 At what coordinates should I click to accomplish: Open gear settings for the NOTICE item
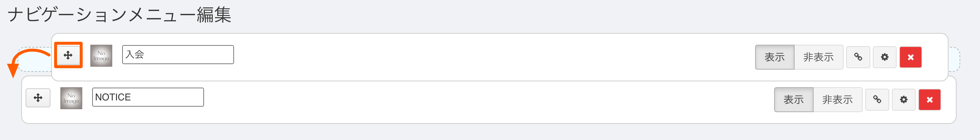click(x=904, y=100)
